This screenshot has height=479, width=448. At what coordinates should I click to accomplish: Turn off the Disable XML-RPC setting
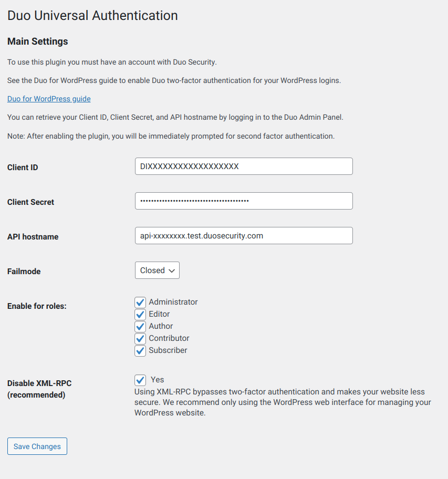click(140, 380)
